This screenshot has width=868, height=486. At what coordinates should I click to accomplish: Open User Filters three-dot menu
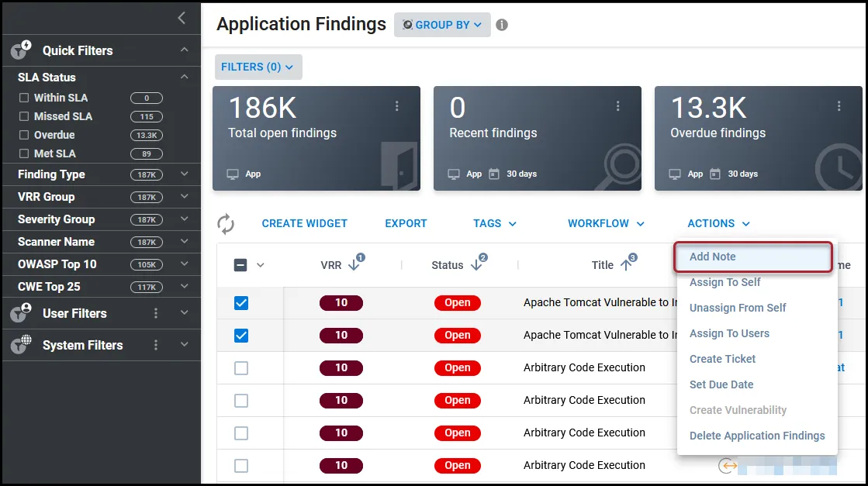(x=156, y=313)
